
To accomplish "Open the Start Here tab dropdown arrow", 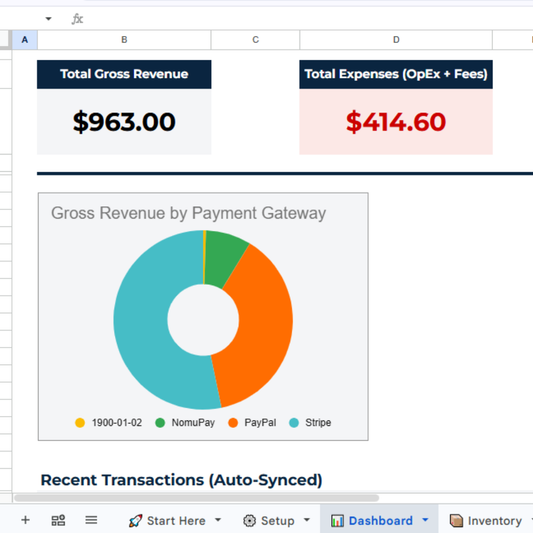I will (x=218, y=520).
